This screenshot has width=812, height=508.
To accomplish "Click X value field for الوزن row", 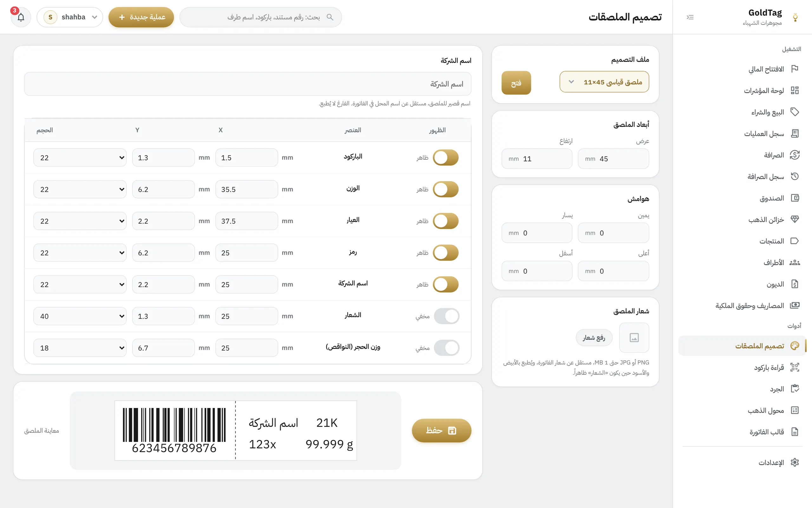I will click(x=246, y=189).
